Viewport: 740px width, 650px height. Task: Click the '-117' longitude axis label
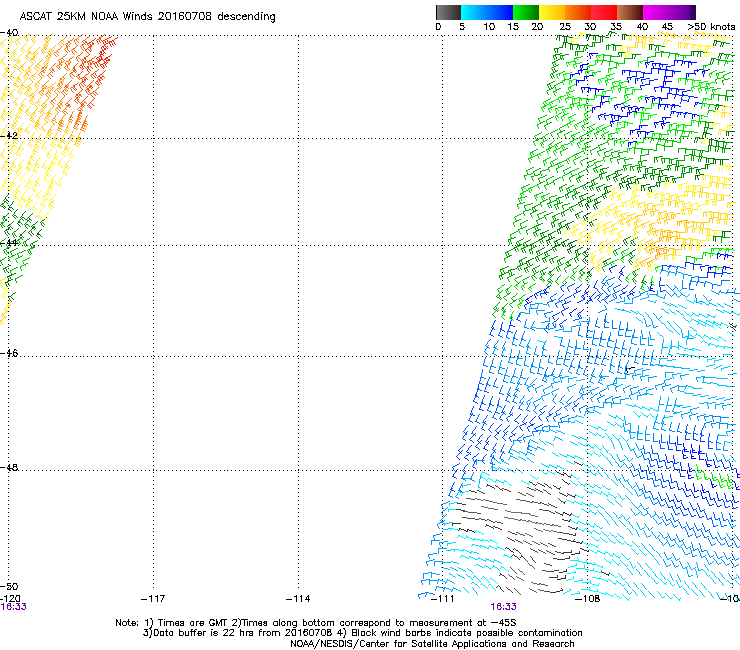(153, 599)
